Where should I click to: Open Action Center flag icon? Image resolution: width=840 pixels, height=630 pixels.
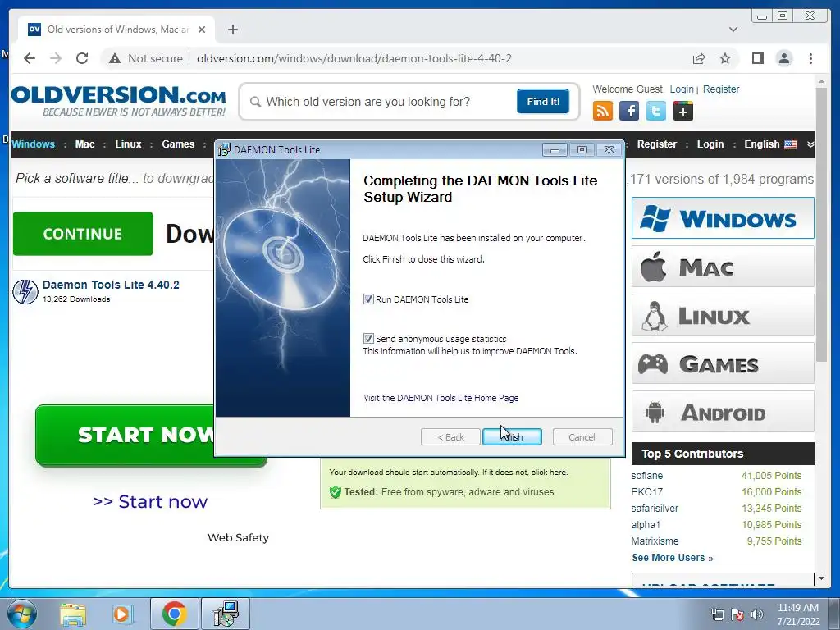point(737,614)
